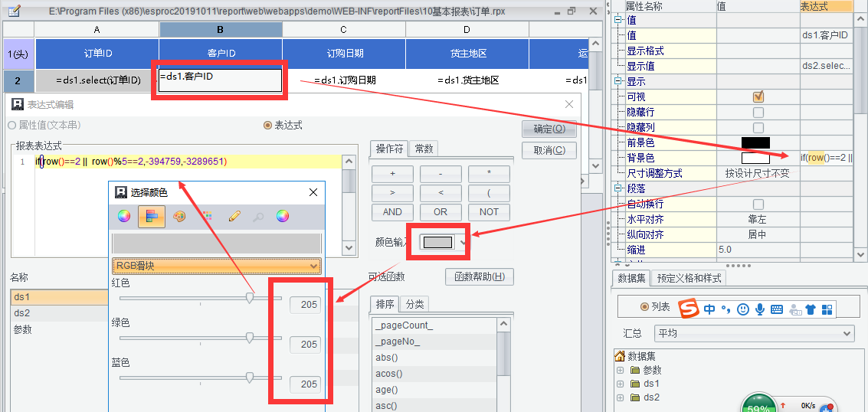The image size is (868, 412).
Task: Click the gray 颜色输入 swatch
Action: coord(438,242)
